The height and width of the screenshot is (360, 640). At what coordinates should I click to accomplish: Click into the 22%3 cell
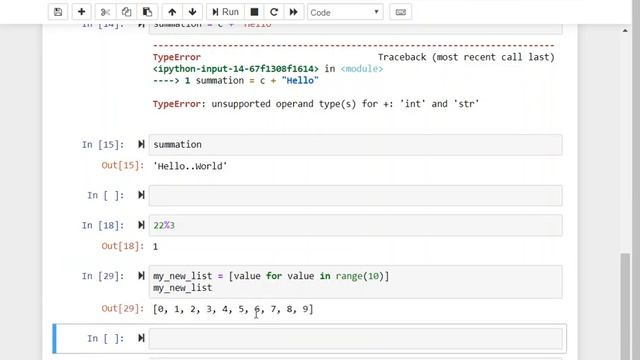point(355,225)
